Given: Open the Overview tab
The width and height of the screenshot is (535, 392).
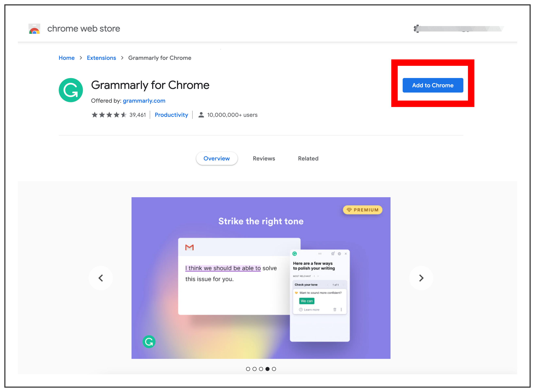Looking at the screenshot, I should coord(217,158).
